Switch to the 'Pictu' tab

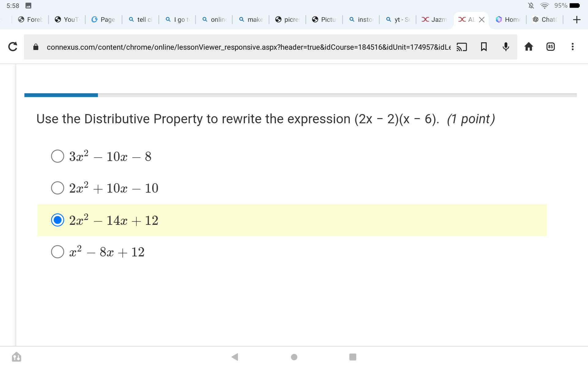tap(324, 20)
